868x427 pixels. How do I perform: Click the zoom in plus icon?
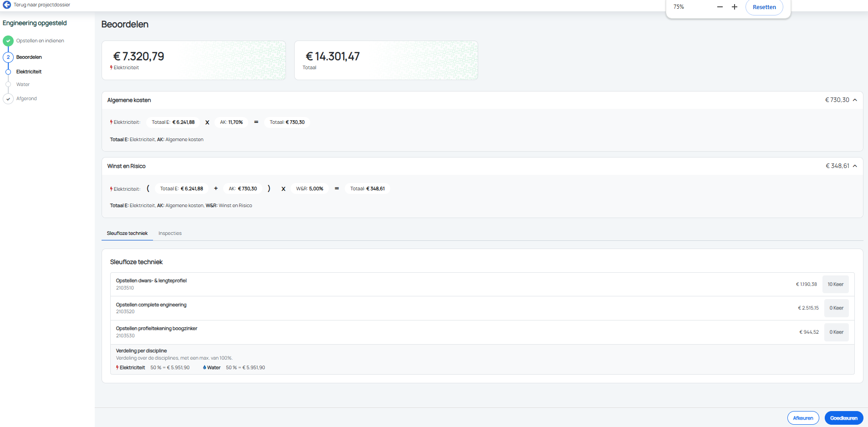(735, 7)
